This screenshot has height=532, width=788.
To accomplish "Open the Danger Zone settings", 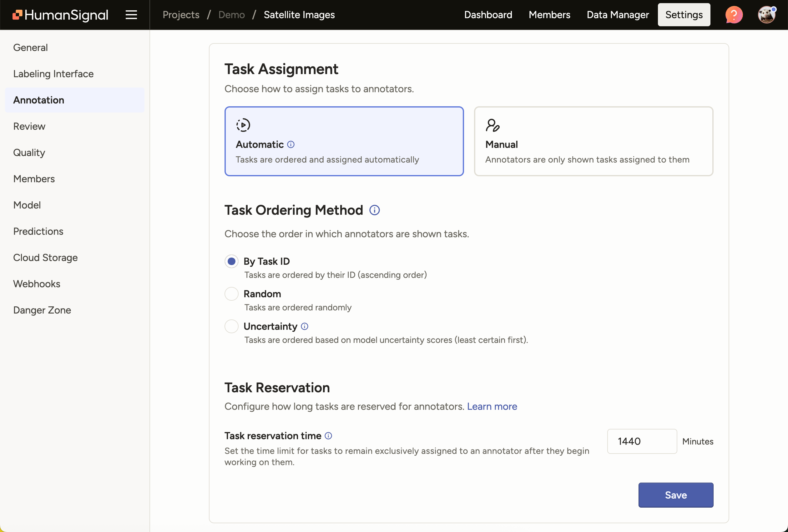I will click(x=42, y=310).
